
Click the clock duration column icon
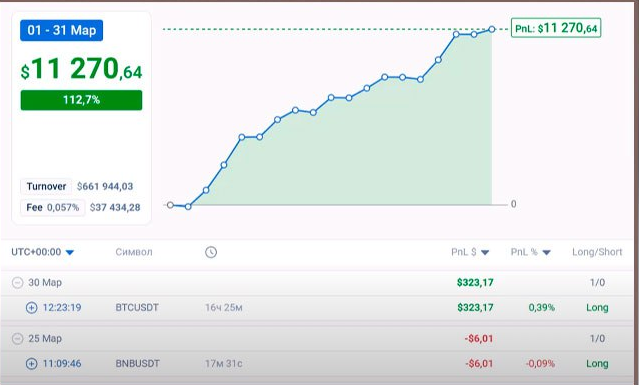coord(211,252)
